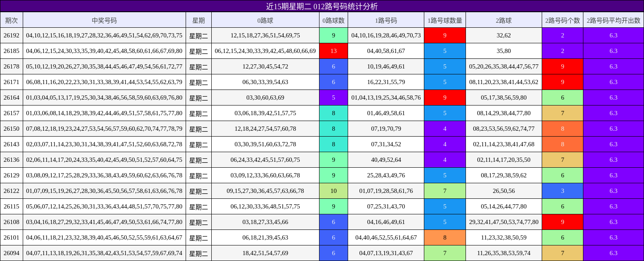Click 2路球 cell 26,50,56
Image resolution: width=644 pixels, height=261 pixels.
pyautogui.click(x=504, y=191)
